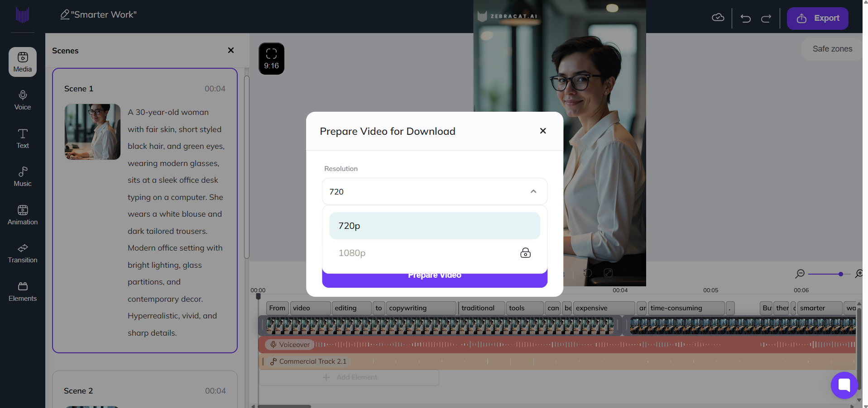868x408 pixels.
Task: Select the 'editing' caption word
Action: click(x=352, y=308)
